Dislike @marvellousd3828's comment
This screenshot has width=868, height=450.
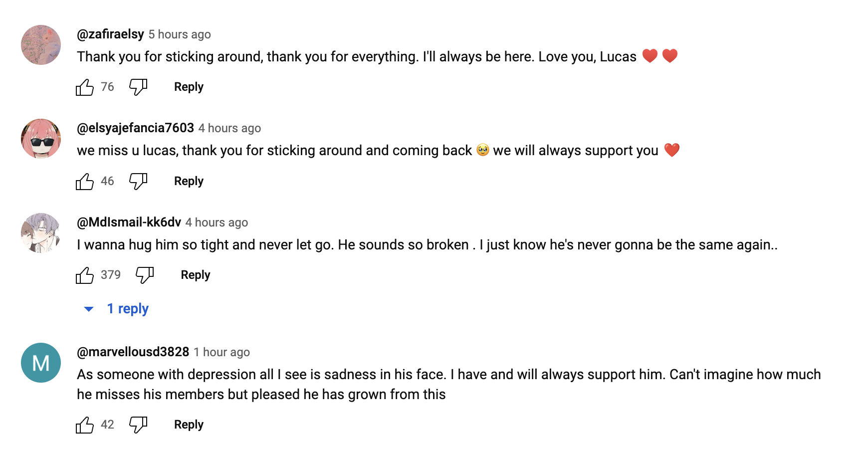coord(138,425)
